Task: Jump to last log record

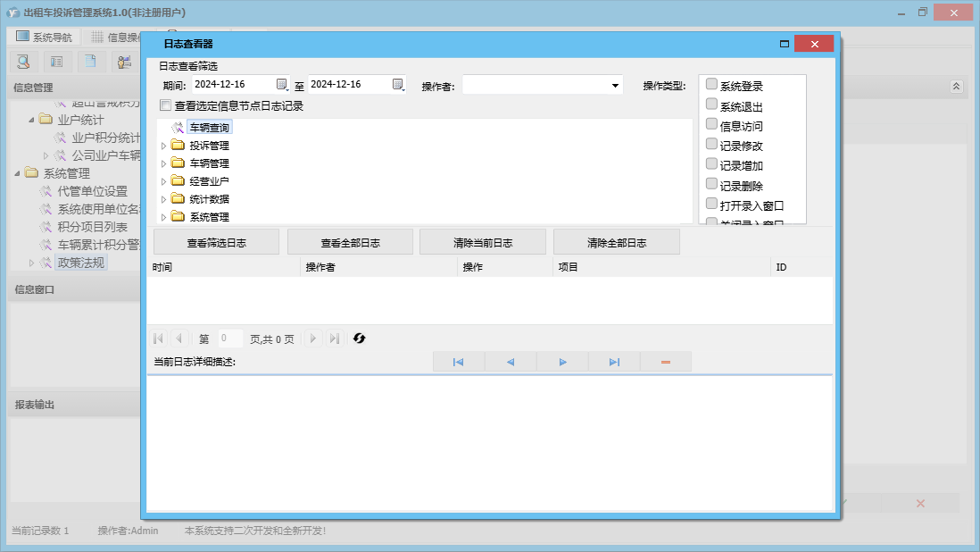Action: [x=614, y=362]
